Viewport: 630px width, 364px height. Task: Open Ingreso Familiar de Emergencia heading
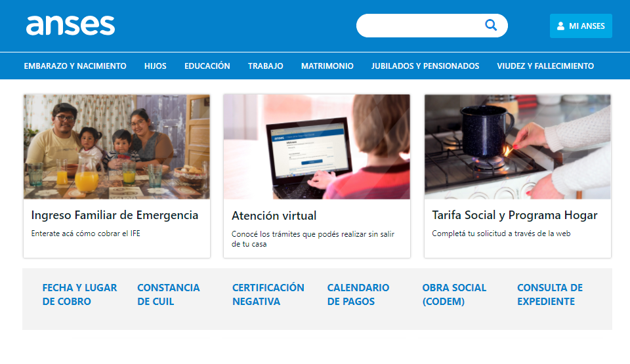pyautogui.click(x=114, y=215)
